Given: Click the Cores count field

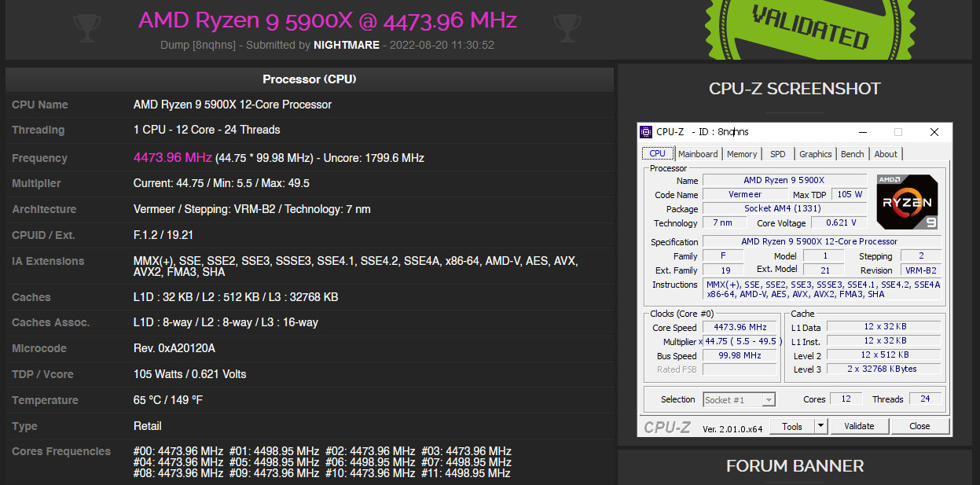Looking at the screenshot, I should click(x=846, y=399).
